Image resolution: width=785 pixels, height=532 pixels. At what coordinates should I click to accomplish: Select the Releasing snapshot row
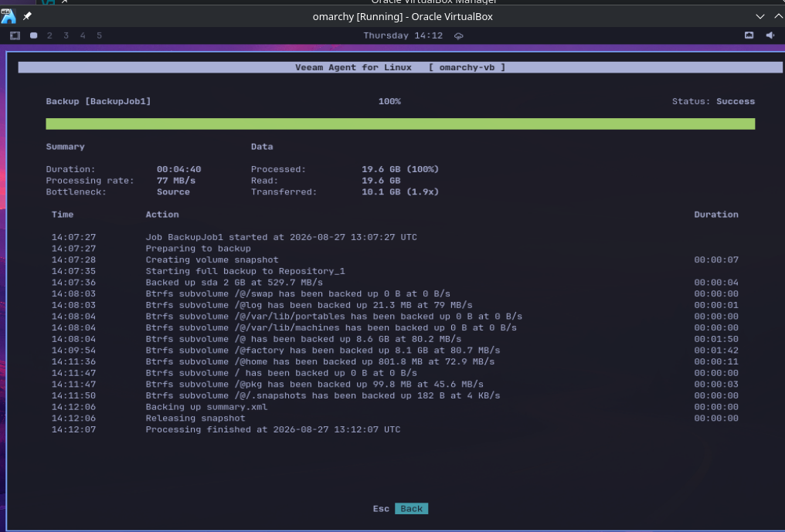pos(395,418)
